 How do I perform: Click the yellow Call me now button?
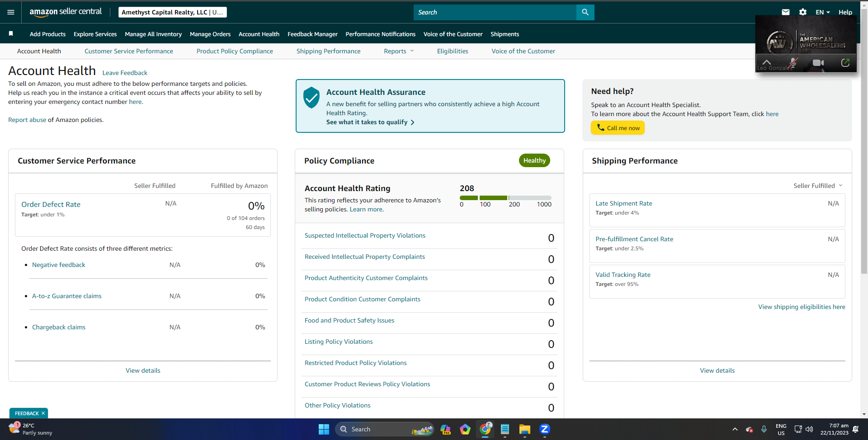pos(618,128)
